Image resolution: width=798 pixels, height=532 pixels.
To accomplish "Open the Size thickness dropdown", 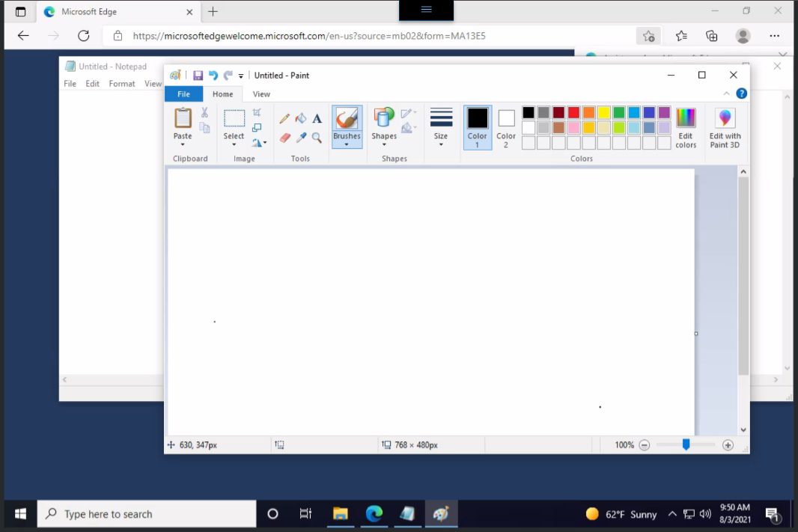I will (441, 126).
